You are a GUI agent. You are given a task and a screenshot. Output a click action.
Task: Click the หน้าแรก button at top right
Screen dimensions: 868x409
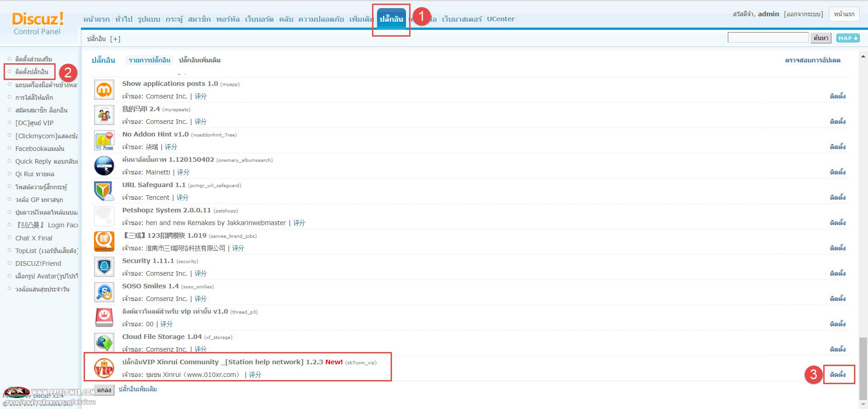point(844,14)
